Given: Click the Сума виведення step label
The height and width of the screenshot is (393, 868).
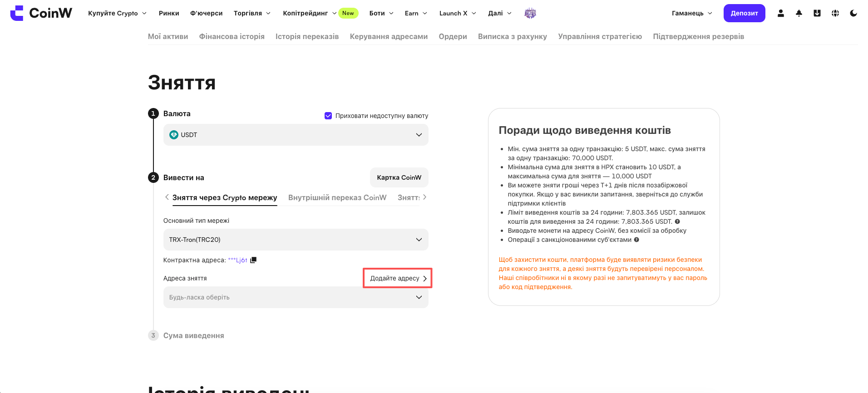Looking at the screenshot, I should click(194, 335).
